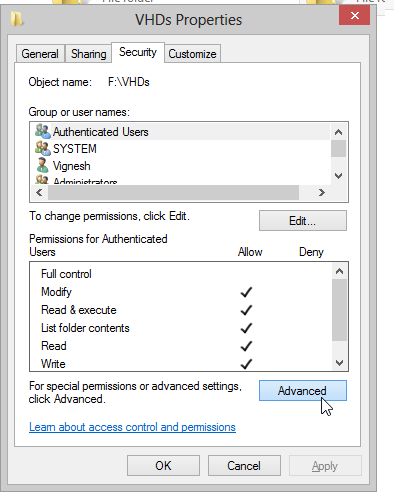This screenshot has height=504, width=400.
Task: Open the General tab
Action: [40, 54]
